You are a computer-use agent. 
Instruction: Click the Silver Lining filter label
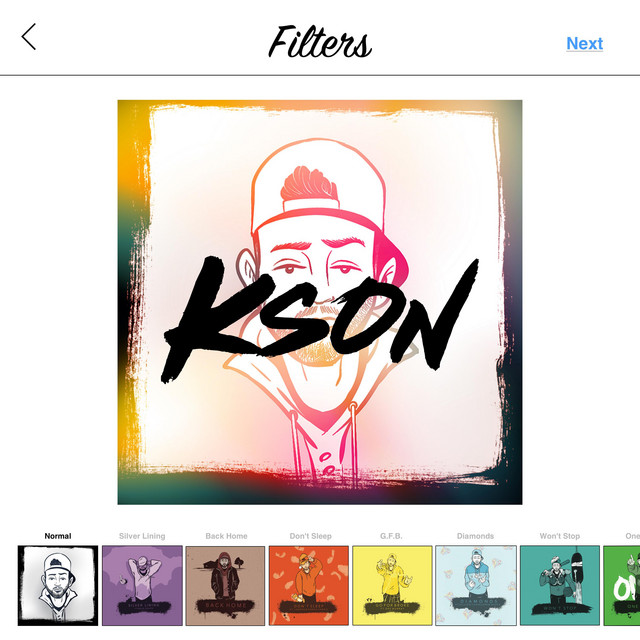tap(142, 536)
